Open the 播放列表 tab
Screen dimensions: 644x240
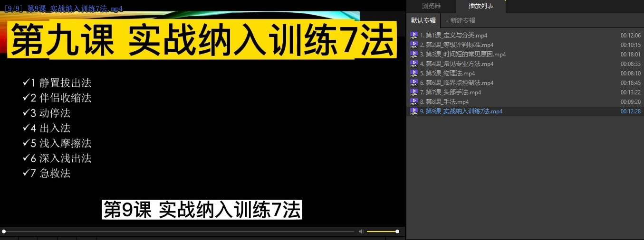(481, 6)
